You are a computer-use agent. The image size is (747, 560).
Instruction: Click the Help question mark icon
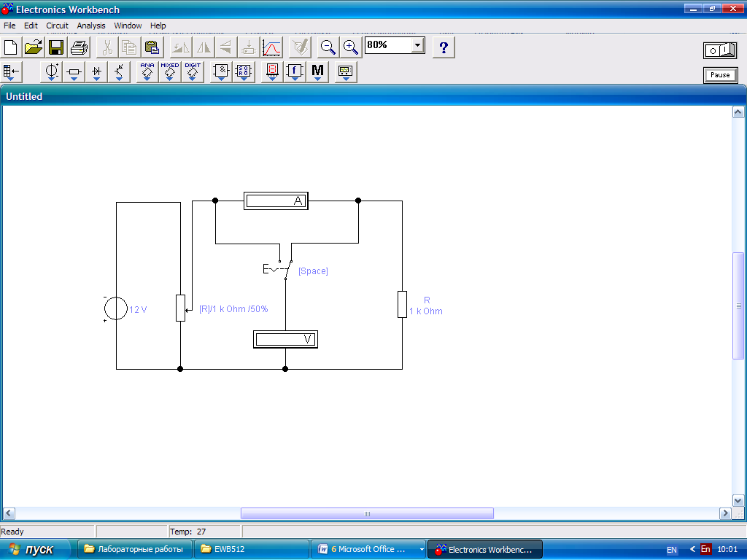tap(444, 47)
